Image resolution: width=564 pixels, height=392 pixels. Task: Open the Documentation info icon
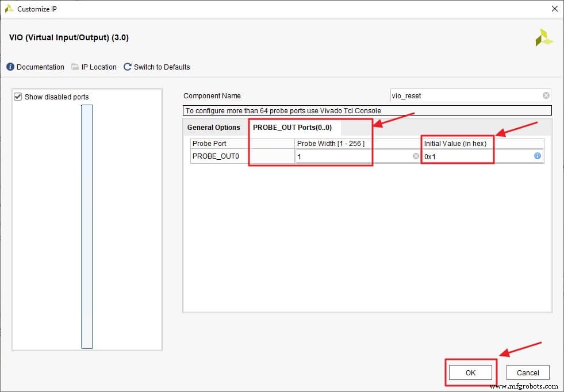10,67
